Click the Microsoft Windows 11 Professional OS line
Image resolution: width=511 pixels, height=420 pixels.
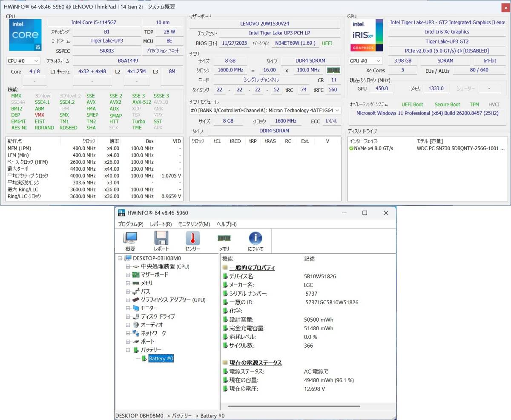(428, 113)
